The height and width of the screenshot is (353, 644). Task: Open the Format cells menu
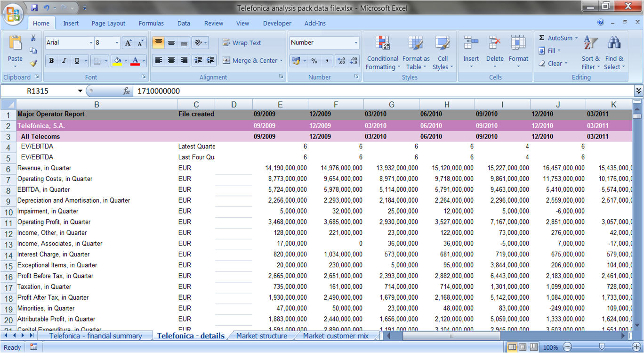(518, 53)
